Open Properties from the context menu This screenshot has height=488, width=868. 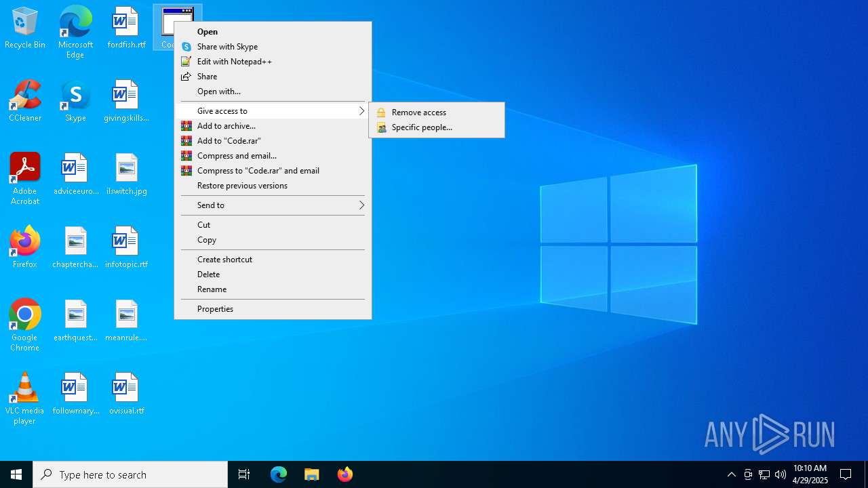[273, 309]
